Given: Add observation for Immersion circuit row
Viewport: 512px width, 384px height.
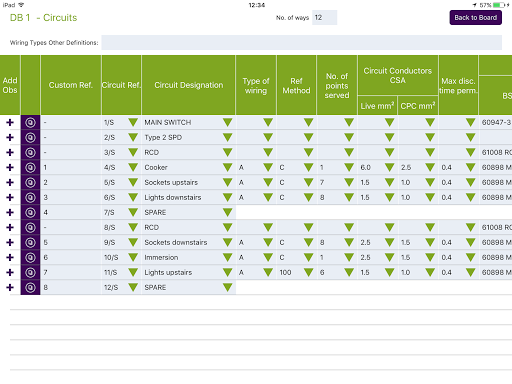Looking at the screenshot, I should point(10,257).
